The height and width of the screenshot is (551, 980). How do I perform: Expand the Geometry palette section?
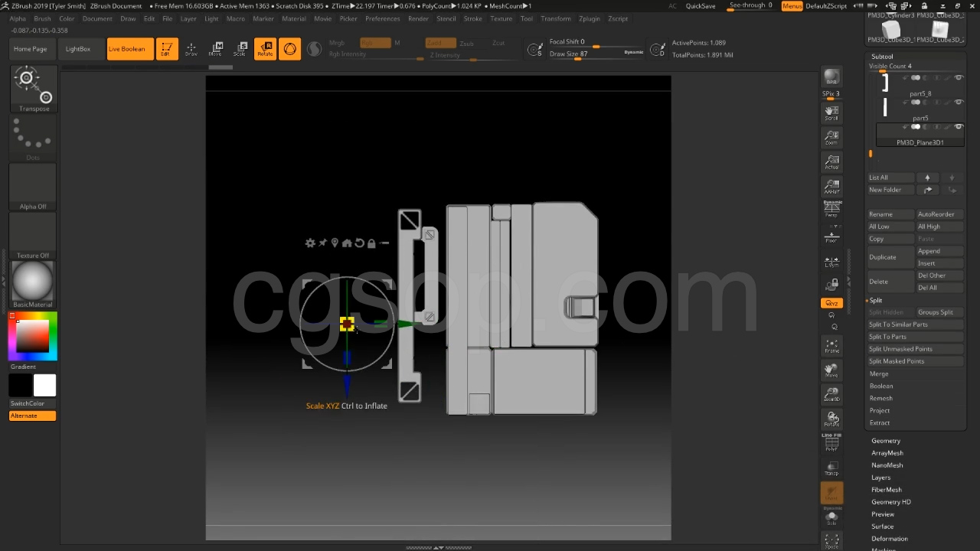pyautogui.click(x=886, y=441)
